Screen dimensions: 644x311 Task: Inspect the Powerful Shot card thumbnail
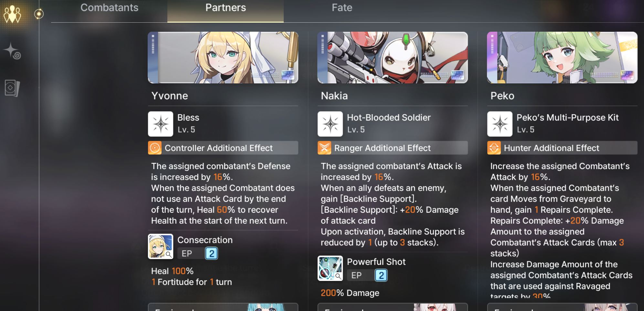[x=330, y=268]
